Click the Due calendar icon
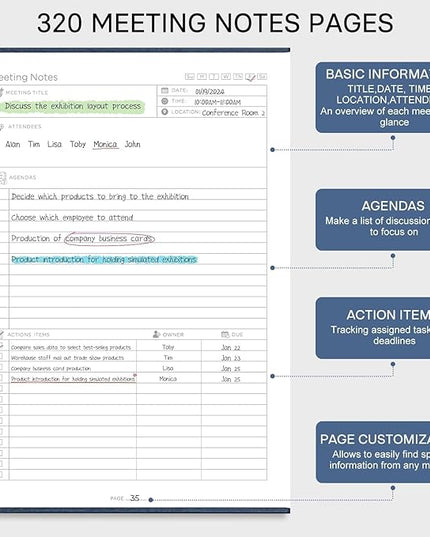This screenshot has width=430, height=537. pos(225,334)
